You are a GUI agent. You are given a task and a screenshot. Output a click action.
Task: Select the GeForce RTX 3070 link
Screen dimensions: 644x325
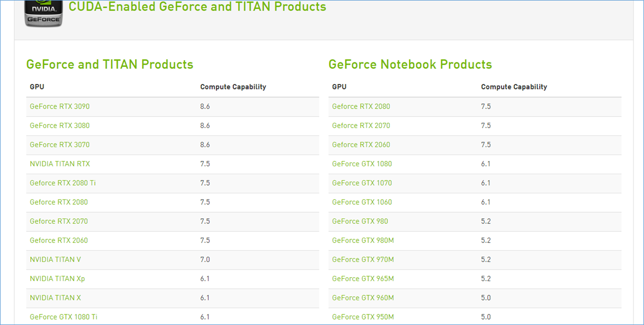(60, 145)
